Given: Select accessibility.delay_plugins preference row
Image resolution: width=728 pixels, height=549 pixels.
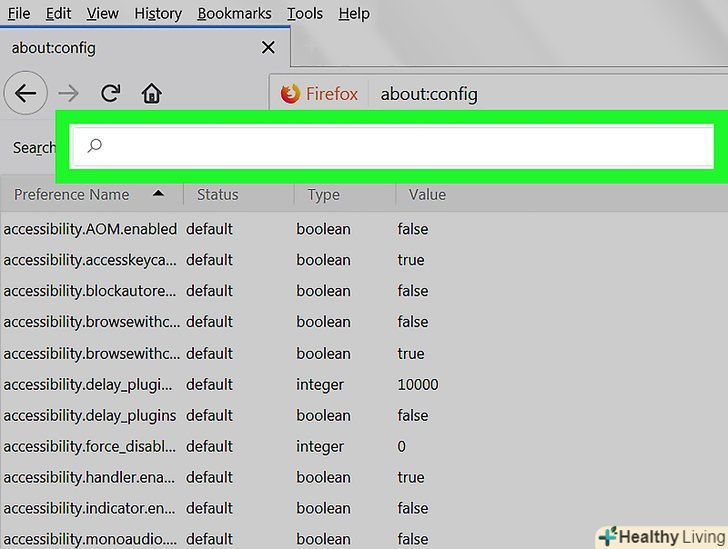Looking at the screenshot, I should click(x=364, y=415).
